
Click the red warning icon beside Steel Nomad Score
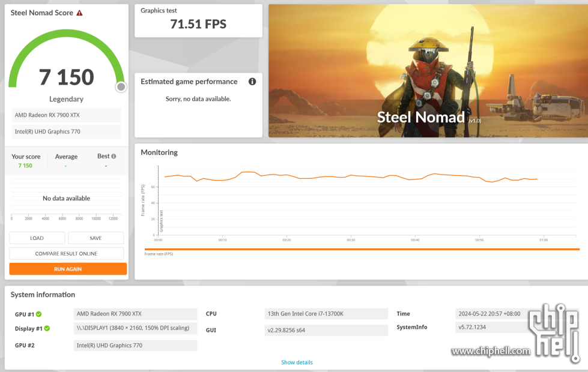tap(79, 13)
